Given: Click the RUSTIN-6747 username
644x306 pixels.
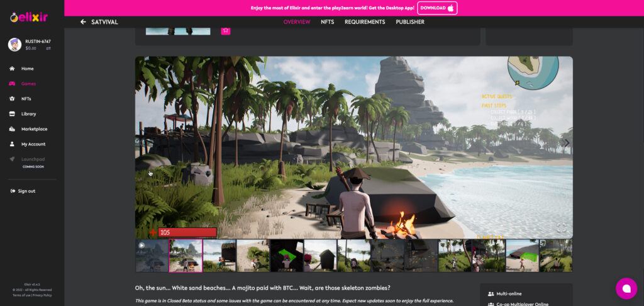Looking at the screenshot, I should (38, 42).
